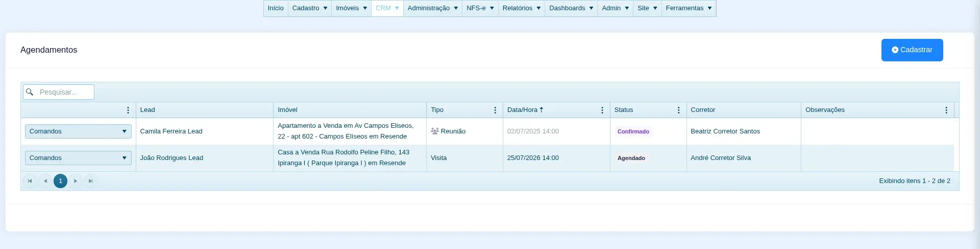Expand the Relatórios menu
The width and height of the screenshot is (980, 249).
pos(522,8)
